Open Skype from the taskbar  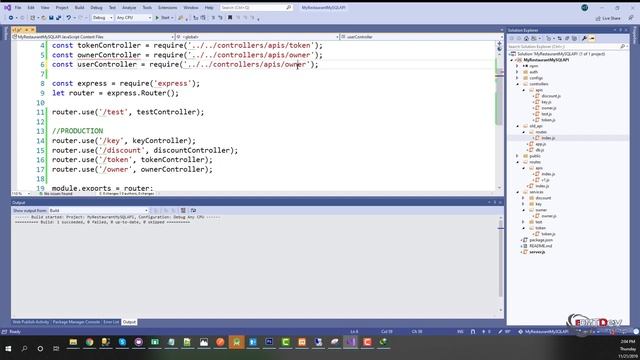[122, 342]
